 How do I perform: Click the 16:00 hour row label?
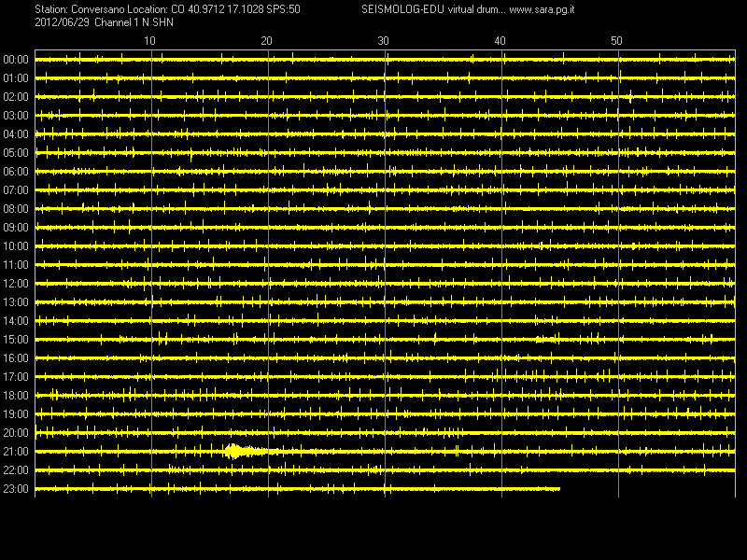pyautogui.click(x=16, y=358)
